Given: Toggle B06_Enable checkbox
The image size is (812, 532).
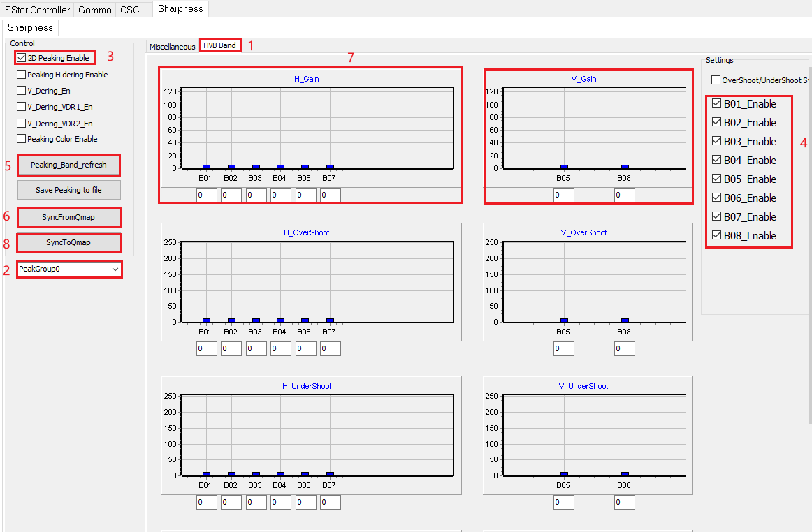Looking at the screenshot, I should tap(717, 198).
